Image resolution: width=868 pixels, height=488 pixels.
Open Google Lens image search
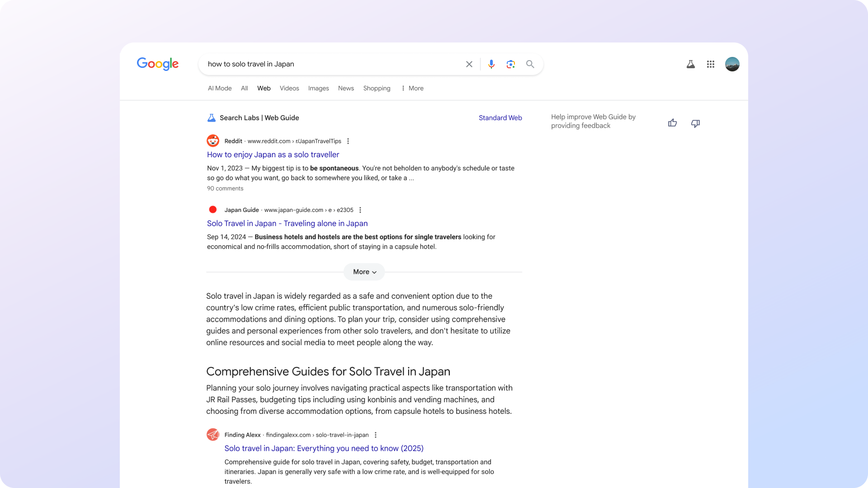pos(510,64)
